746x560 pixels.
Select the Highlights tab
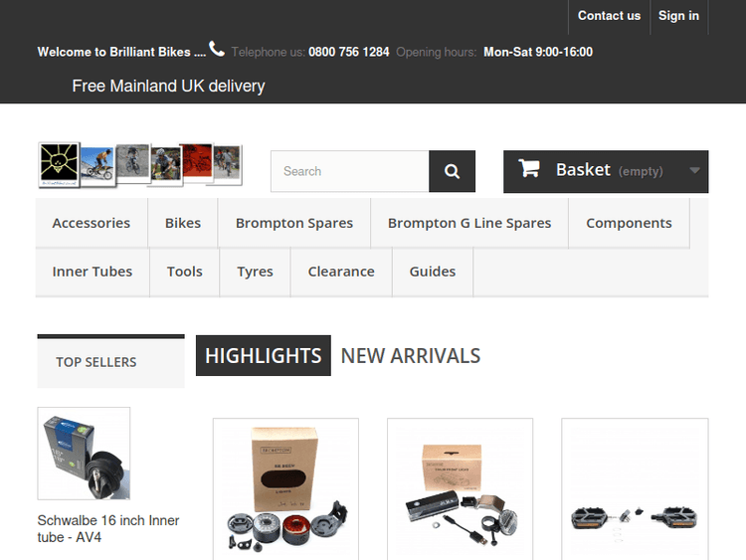click(x=264, y=356)
